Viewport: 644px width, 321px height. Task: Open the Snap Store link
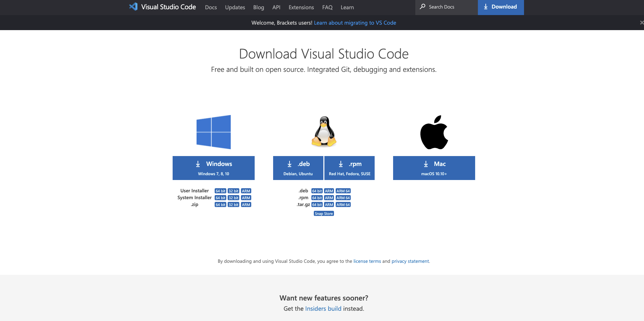pos(324,214)
